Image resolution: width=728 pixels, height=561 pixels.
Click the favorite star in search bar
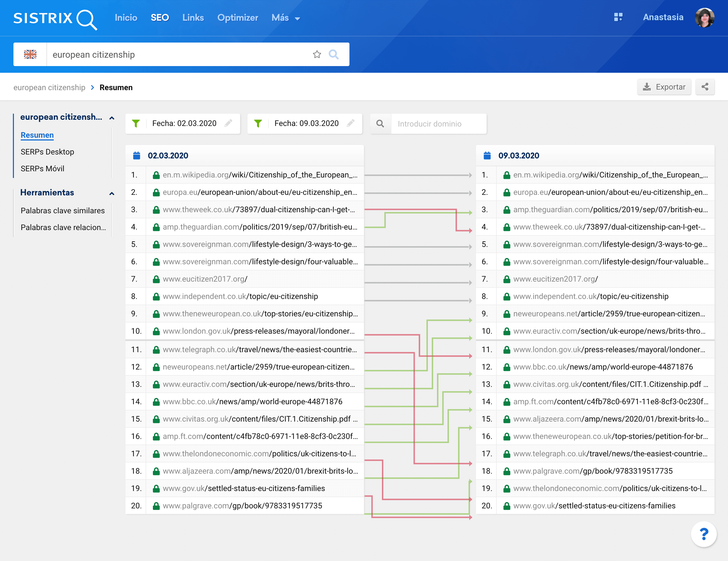pyautogui.click(x=317, y=54)
